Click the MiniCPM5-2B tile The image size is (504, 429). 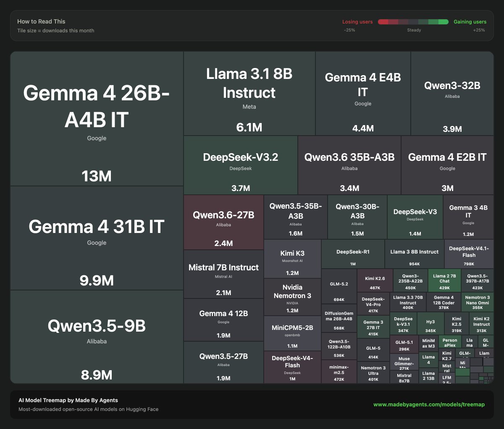[x=292, y=333]
